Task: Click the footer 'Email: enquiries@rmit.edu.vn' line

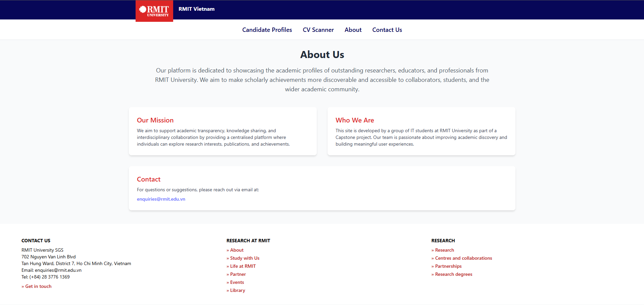Action: pos(51,270)
